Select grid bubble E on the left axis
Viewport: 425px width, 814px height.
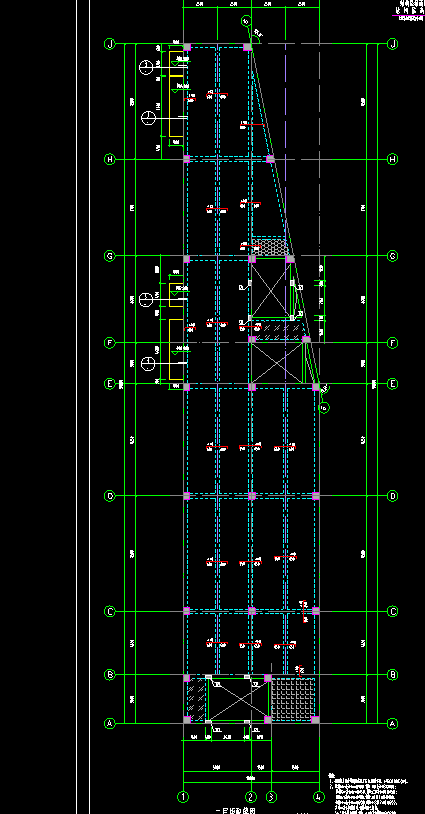(x=109, y=384)
